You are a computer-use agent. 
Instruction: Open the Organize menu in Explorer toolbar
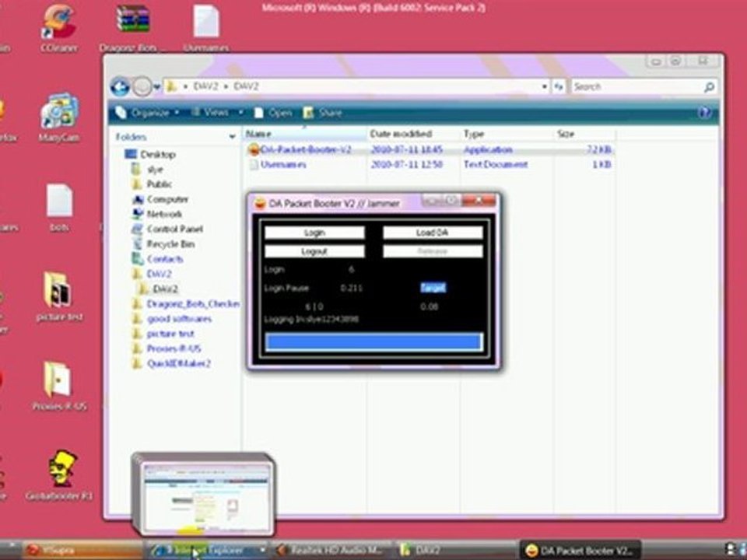click(148, 113)
